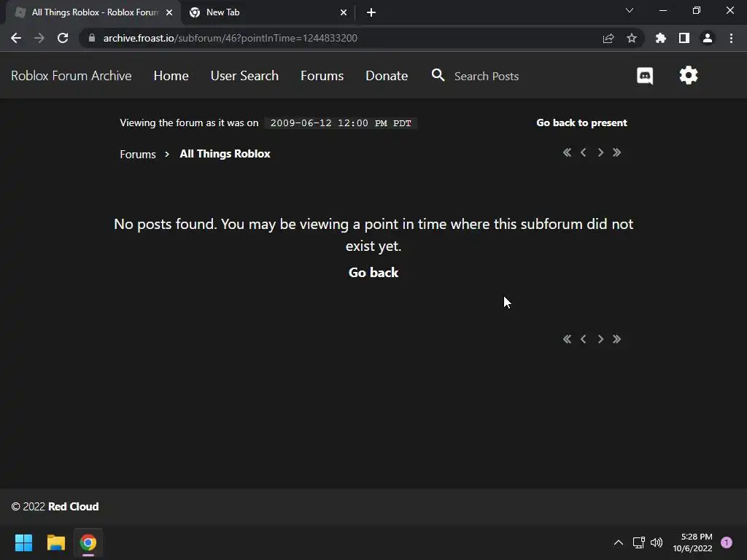Click the search magnifier icon

pyautogui.click(x=438, y=75)
